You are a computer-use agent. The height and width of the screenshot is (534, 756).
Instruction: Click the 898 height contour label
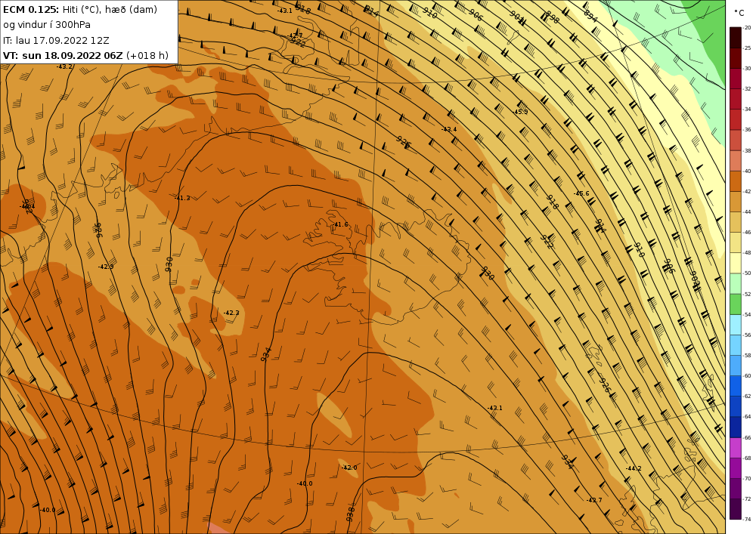coord(552,18)
